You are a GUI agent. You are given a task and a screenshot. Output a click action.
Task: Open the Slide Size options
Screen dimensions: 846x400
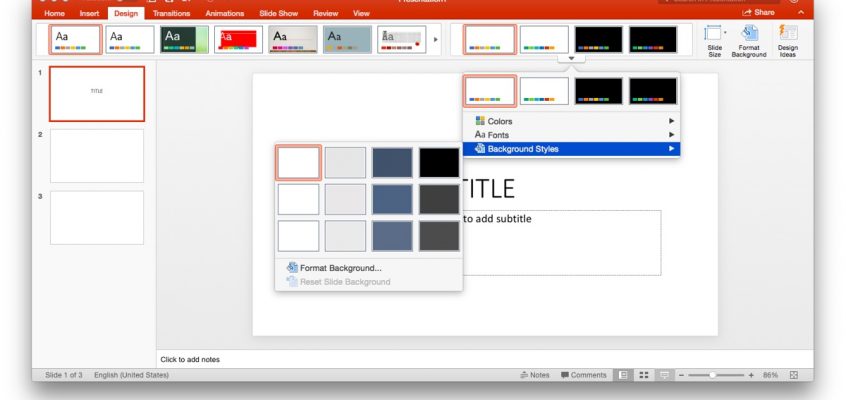[715, 40]
